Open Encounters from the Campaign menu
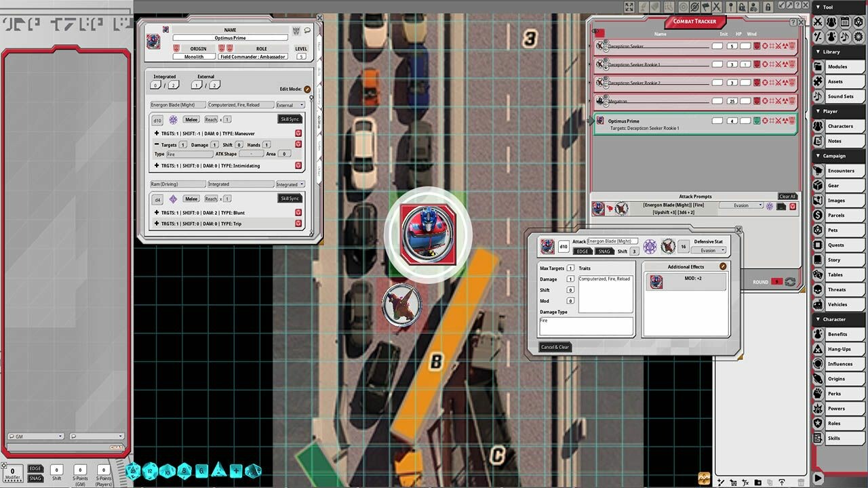This screenshot has height=488, width=868. pos(840,171)
